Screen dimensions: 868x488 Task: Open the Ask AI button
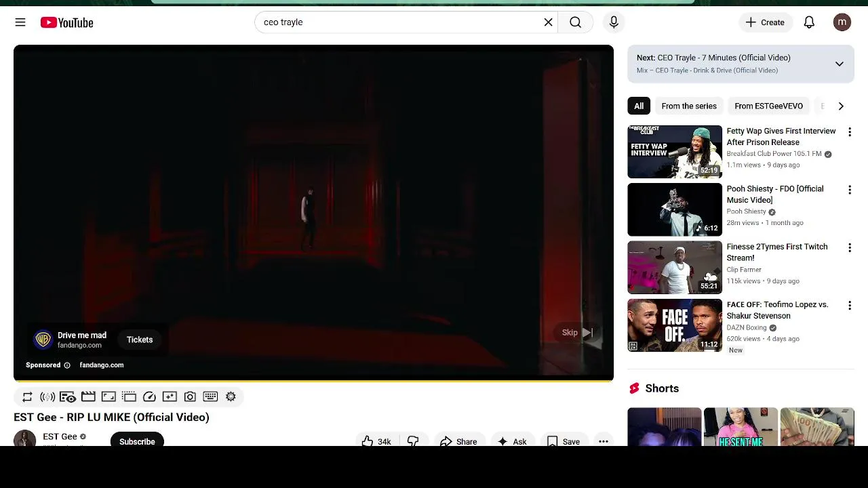(512, 441)
